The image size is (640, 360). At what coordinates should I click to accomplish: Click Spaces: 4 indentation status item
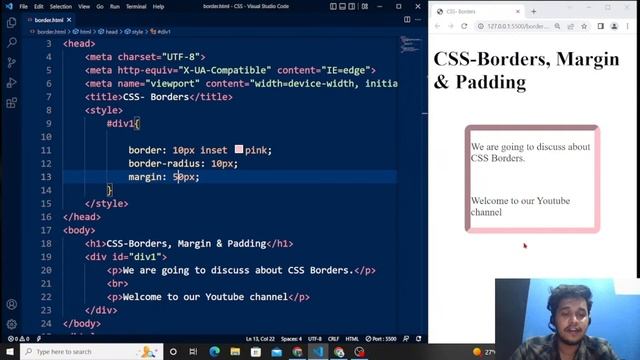(x=291, y=339)
